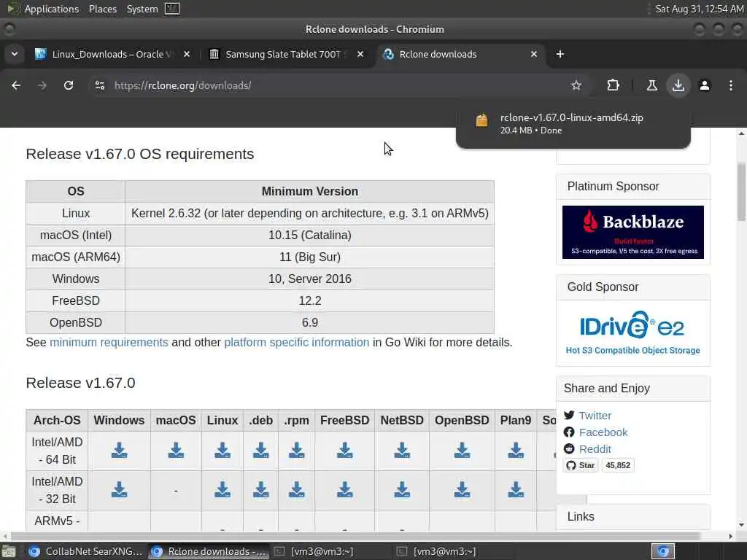This screenshot has height=560, width=747.
Task: Download .rpm Intel/AMD 32 Bit package
Action: tap(296, 490)
